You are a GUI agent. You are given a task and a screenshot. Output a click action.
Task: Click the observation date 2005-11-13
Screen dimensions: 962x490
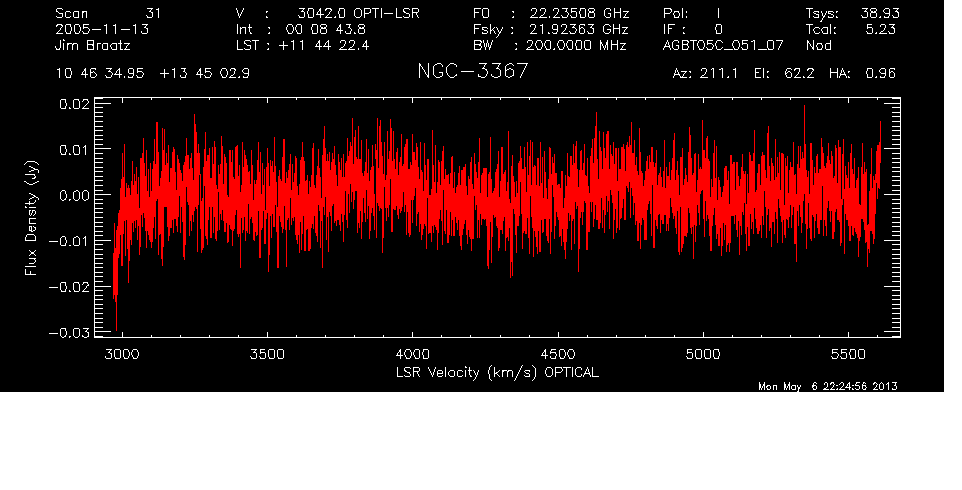pos(102,29)
